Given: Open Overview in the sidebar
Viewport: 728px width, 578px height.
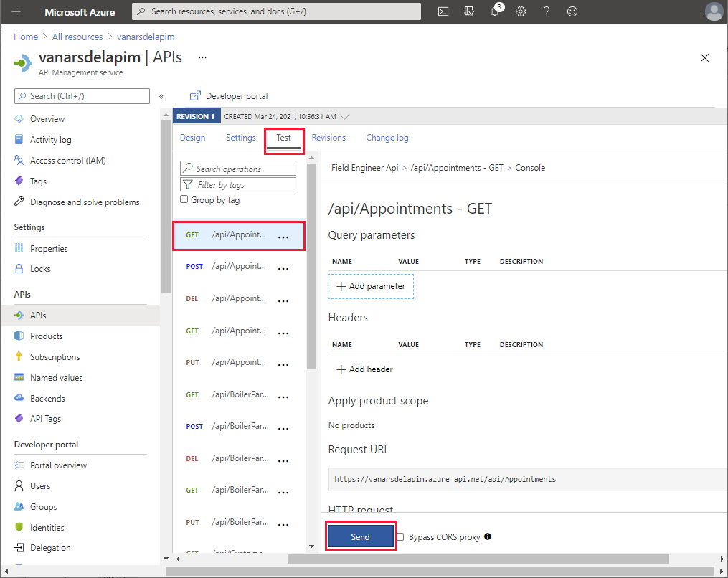Looking at the screenshot, I should [x=47, y=119].
